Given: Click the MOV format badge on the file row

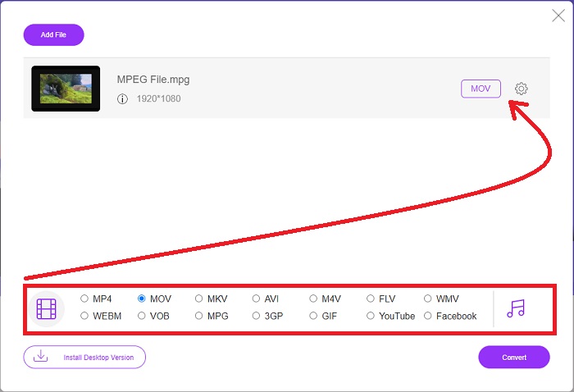Looking at the screenshot, I should (481, 89).
